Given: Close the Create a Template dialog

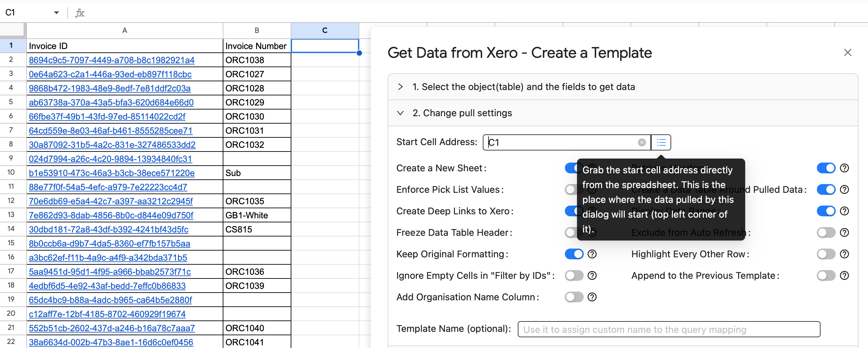Looking at the screenshot, I should (847, 52).
